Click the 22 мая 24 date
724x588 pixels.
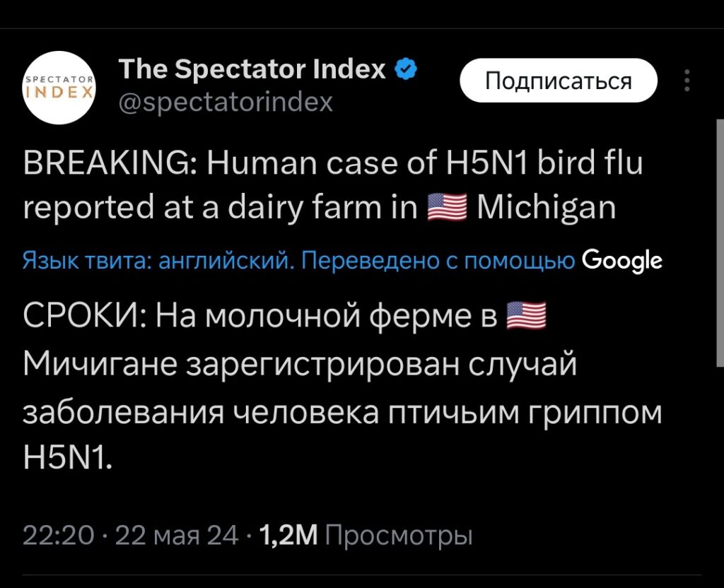click(177, 536)
